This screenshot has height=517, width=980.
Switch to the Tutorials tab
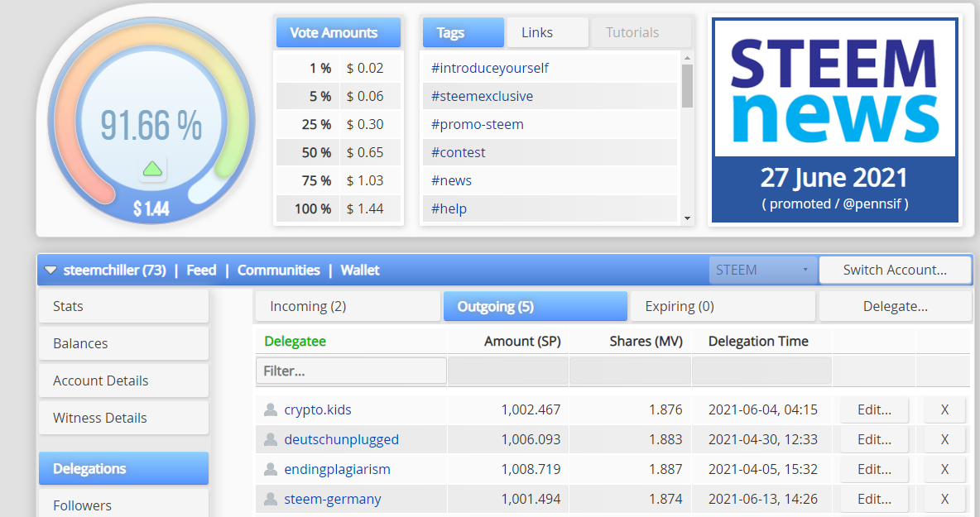641,32
